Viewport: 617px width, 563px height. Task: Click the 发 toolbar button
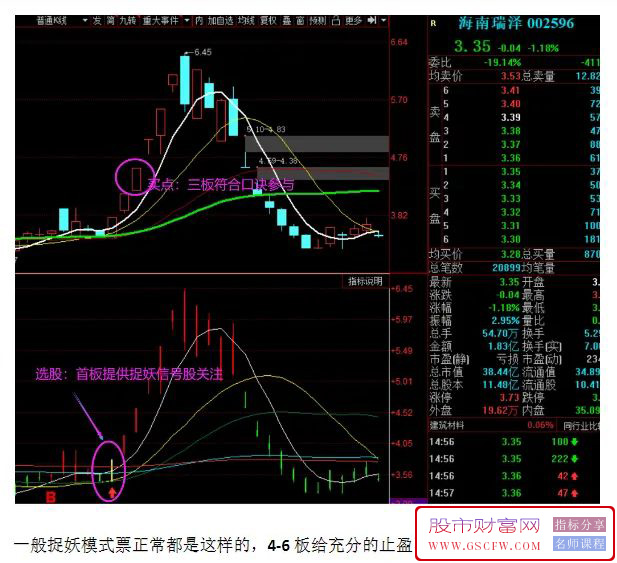click(x=97, y=20)
